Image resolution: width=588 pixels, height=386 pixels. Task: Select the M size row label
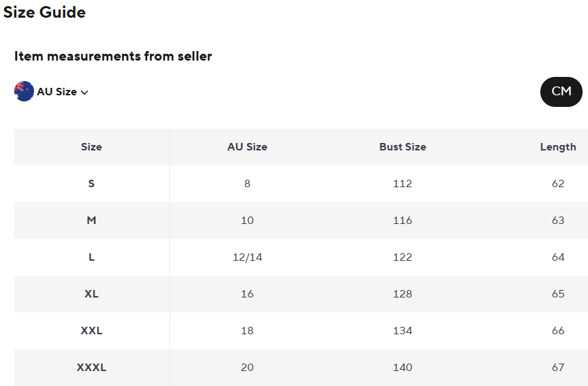point(91,221)
